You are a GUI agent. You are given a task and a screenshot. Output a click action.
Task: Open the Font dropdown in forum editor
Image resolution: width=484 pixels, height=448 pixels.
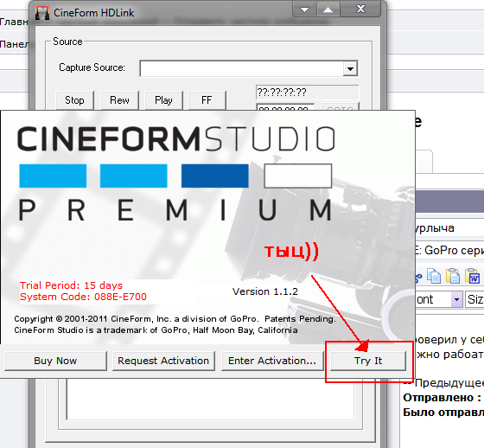point(456,299)
